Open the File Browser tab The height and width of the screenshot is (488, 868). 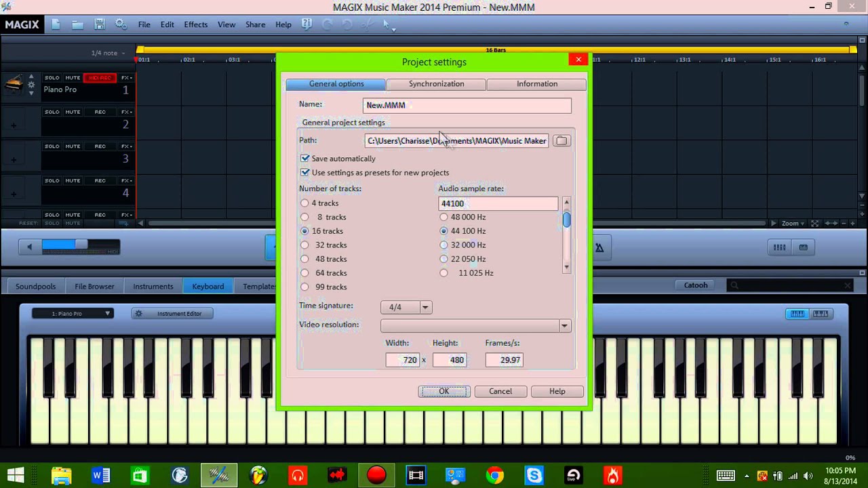click(x=94, y=287)
